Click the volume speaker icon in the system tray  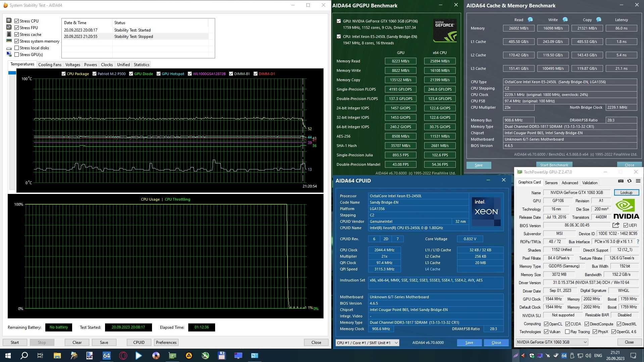[588, 356]
